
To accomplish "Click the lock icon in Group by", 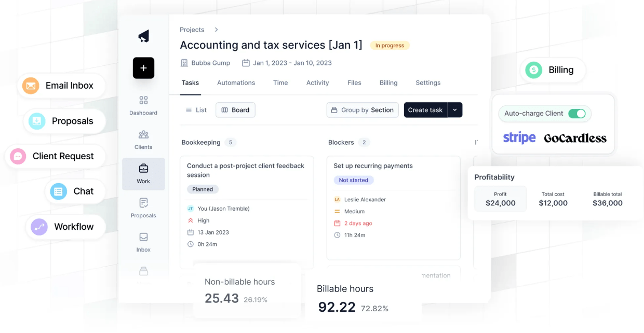I will [x=334, y=110].
